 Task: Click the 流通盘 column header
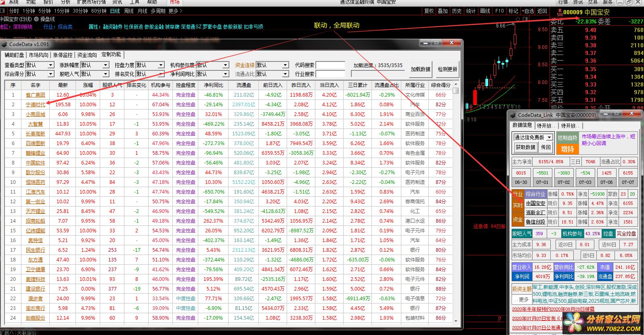[244, 85]
